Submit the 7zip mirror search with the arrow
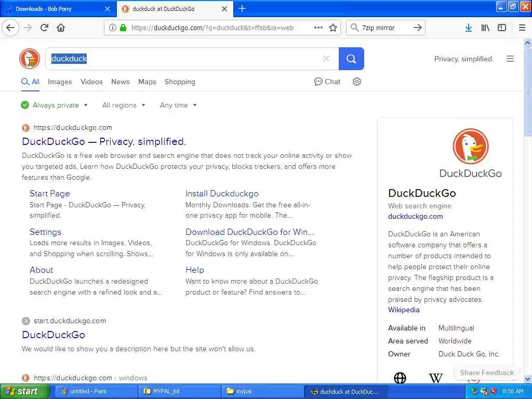Image resolution: width=532 pixels, height=399 pixels. pos(418,28)
